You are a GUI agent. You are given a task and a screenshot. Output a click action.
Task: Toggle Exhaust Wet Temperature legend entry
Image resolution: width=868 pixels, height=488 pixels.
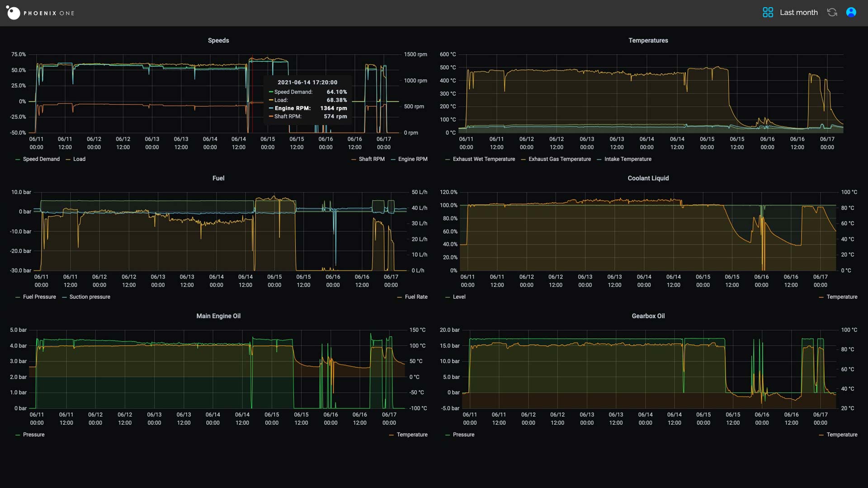click(483, 159)
